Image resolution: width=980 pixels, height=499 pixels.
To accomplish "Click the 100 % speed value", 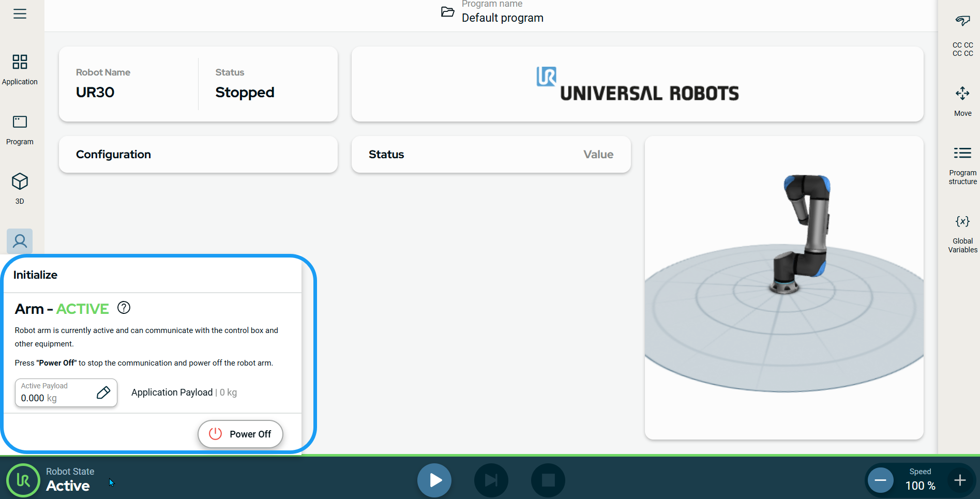I will 920,486.
